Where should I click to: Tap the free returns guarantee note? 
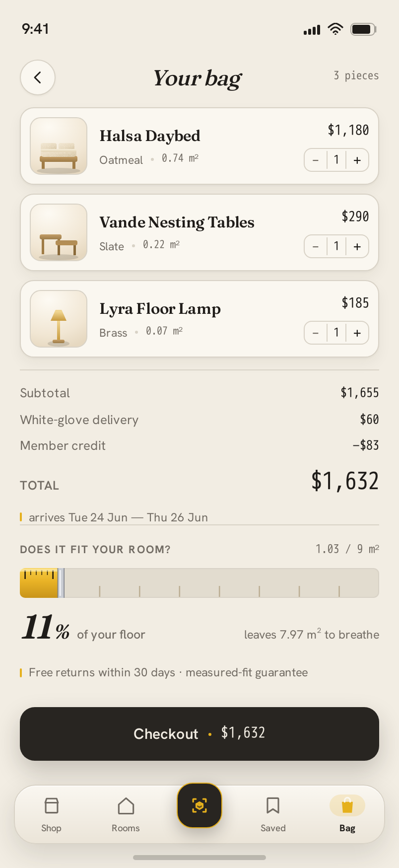[x=168, y=672]
